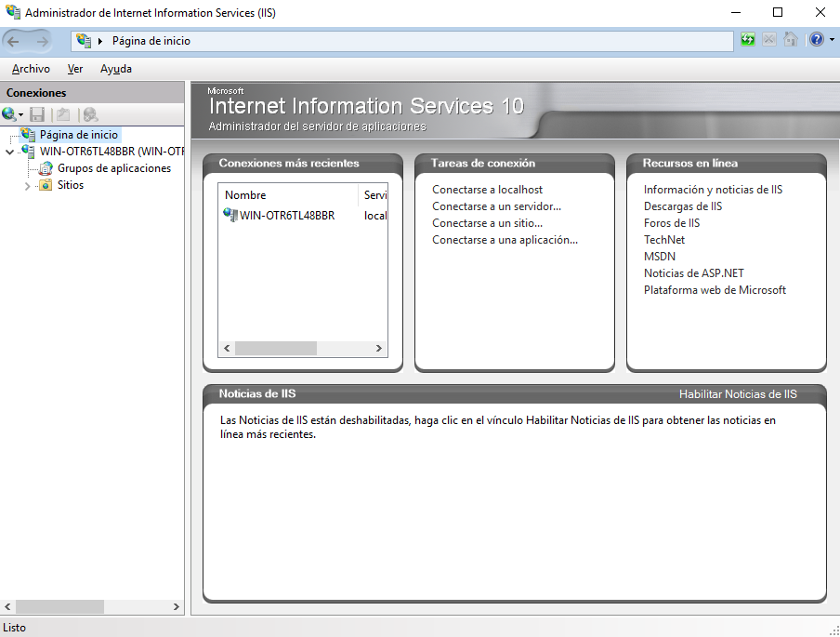
Task: Click the Conectarse a localhost link
Action: [x=487, y=190]
